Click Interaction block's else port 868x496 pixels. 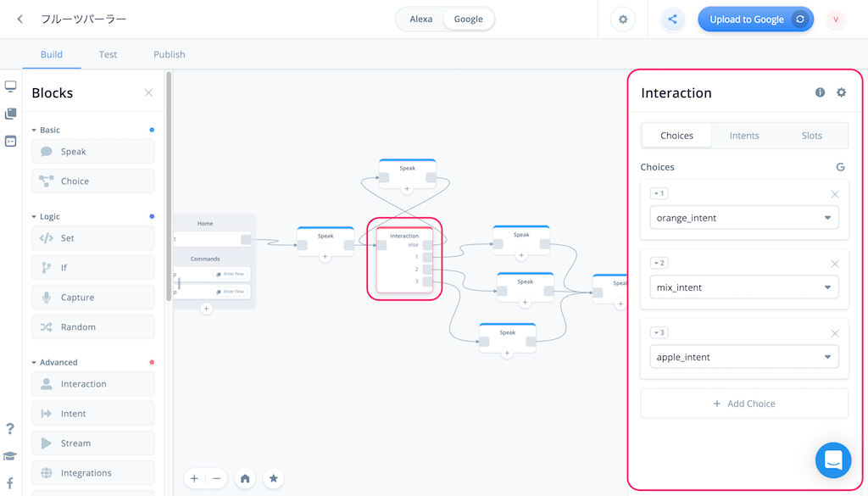coord(427,245)
